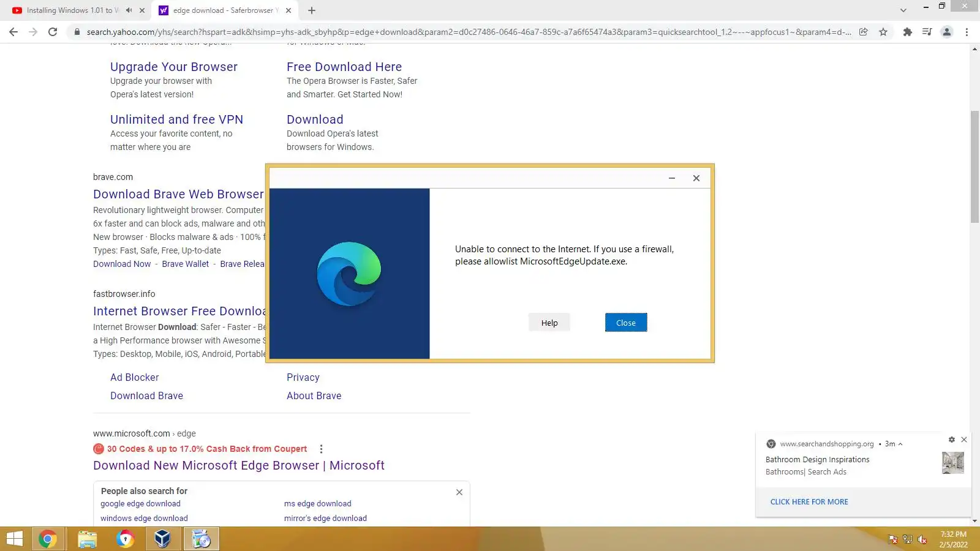
Task: Open the padlock browser icon in taskbar
Action: [125, 539]
